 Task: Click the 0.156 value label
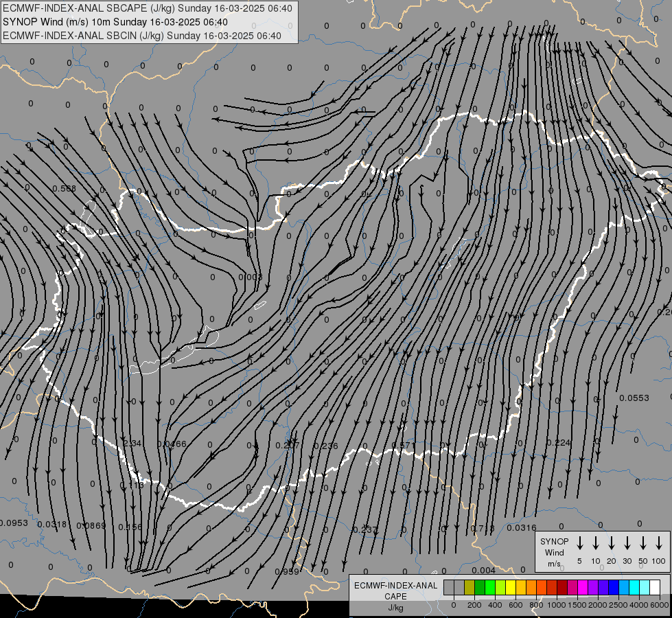[x=130, y=527]
